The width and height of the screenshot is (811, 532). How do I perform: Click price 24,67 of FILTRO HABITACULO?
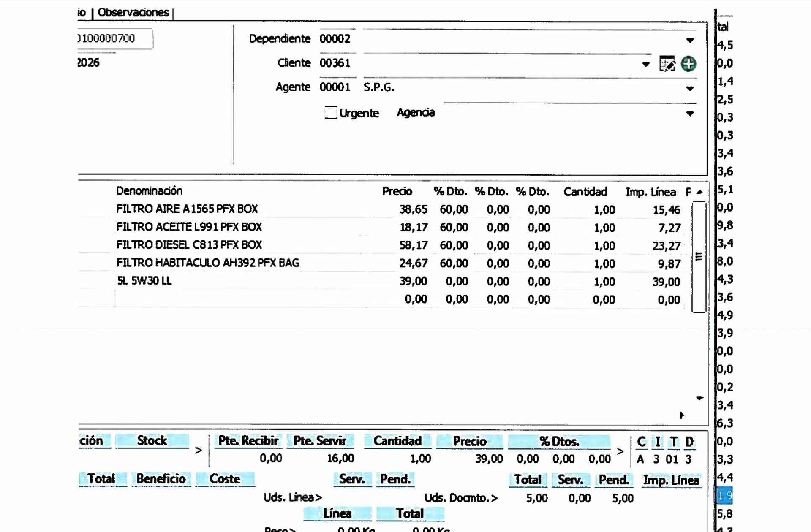pos(413,263)
